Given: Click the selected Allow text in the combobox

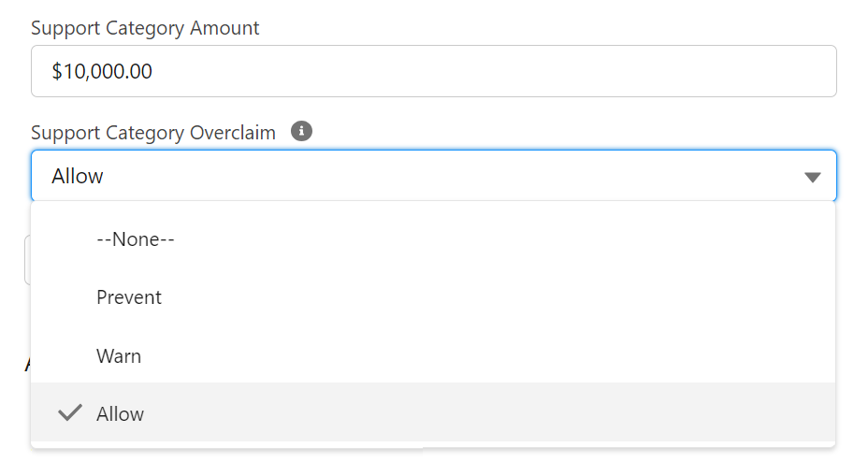Looking at the screenshot, I should pos(78,176).
